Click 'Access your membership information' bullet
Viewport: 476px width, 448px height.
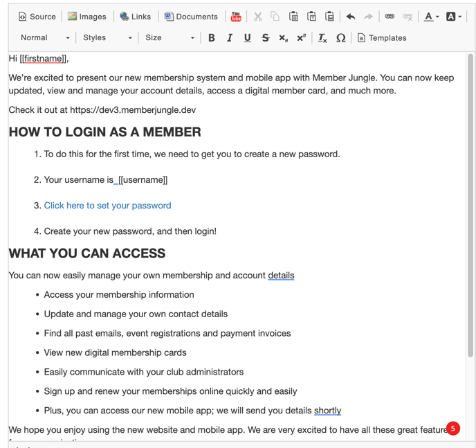[x=119, y=294]
